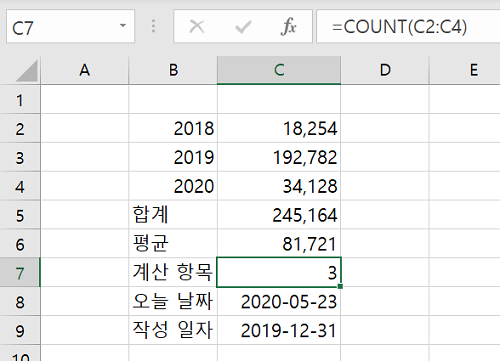Click the average cell 81,721
The height and width of the screenshot is (361, 500).
pyautogui.click(x=279, y=244)
